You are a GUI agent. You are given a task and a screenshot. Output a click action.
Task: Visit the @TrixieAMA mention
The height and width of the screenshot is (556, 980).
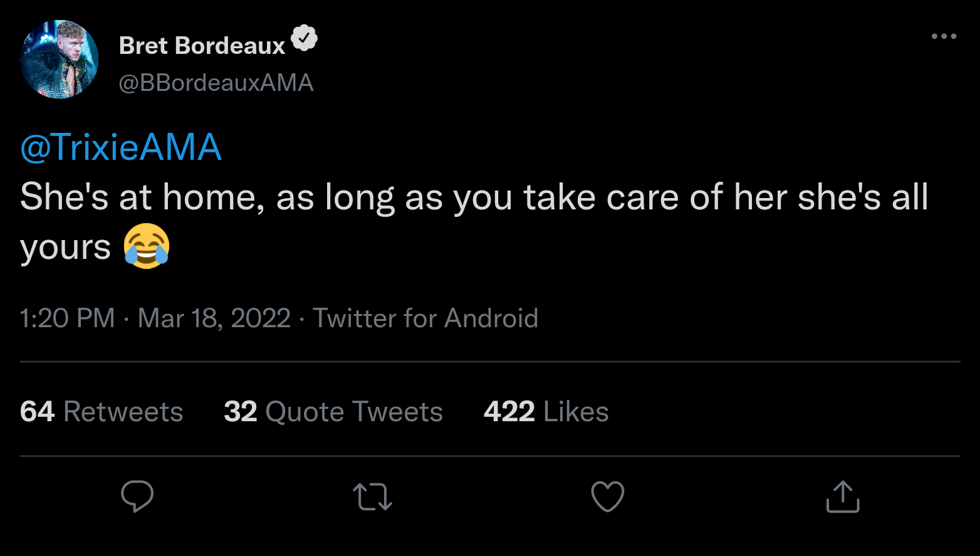pos(121,147)
